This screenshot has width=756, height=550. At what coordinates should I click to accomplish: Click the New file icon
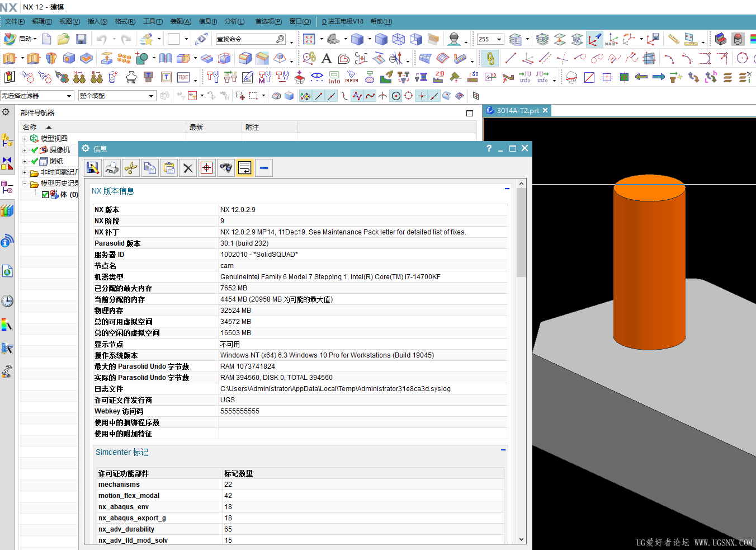pyautogui.click(x=46, y=39)
